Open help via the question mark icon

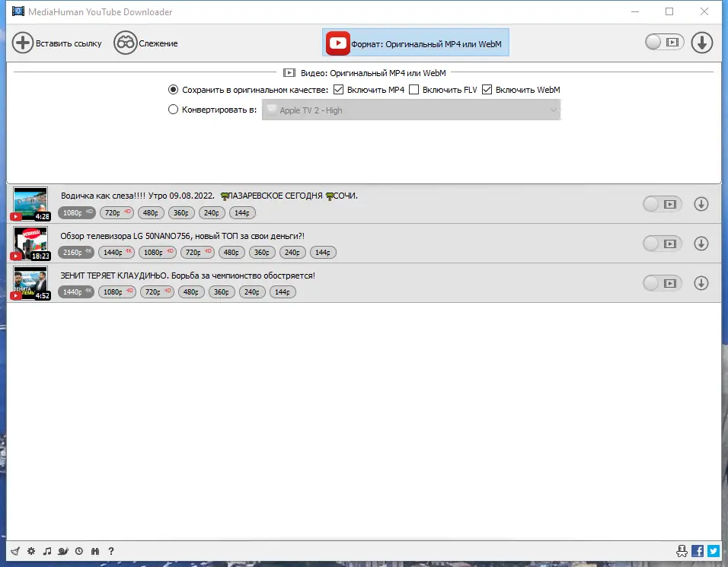pyautogui.click(x=110, y=551)
